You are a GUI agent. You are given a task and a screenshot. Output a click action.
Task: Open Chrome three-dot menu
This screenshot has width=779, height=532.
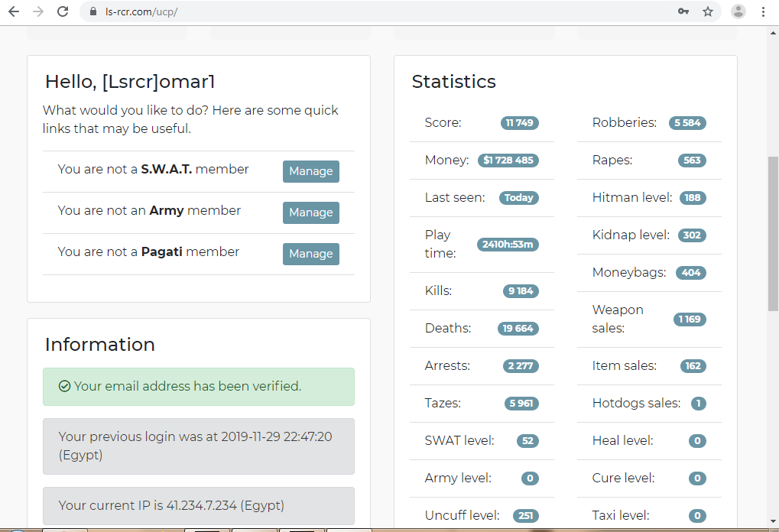click(763, 11)
